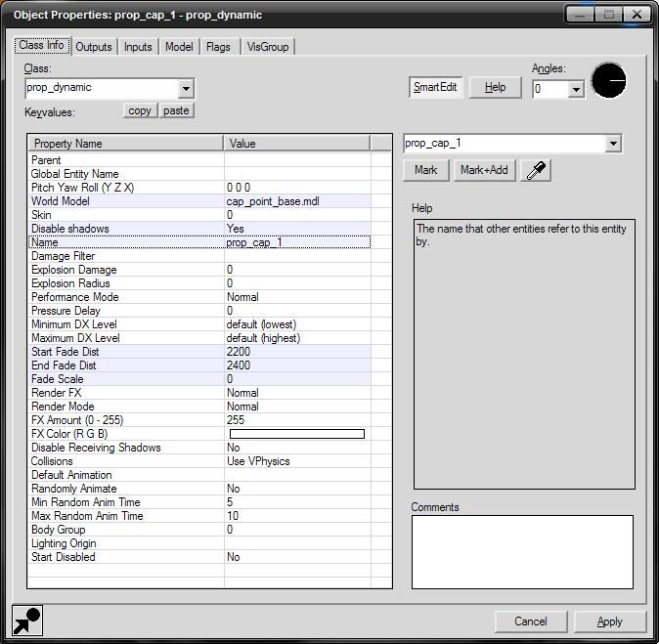659x644 pixels.
Task: Click the paste keyvalues button
Action: click(176, 110)
